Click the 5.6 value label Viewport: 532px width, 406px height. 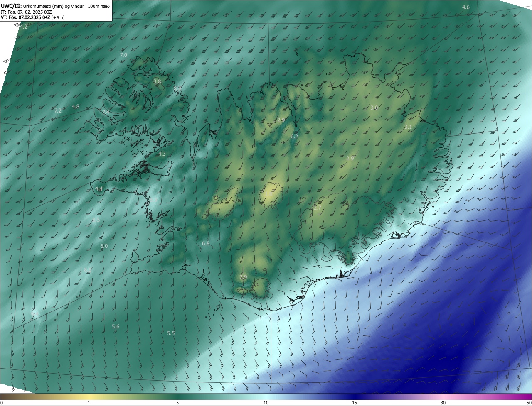click(x=116, y=326)
